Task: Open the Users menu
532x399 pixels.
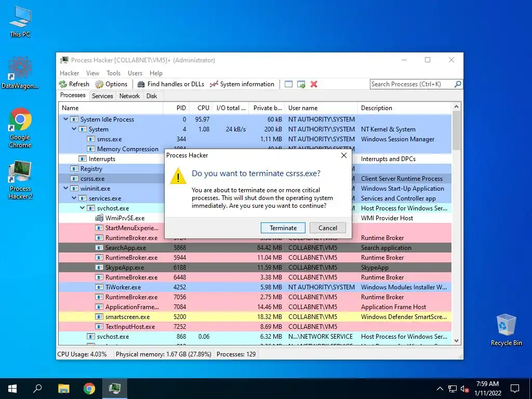Action: 135,73
